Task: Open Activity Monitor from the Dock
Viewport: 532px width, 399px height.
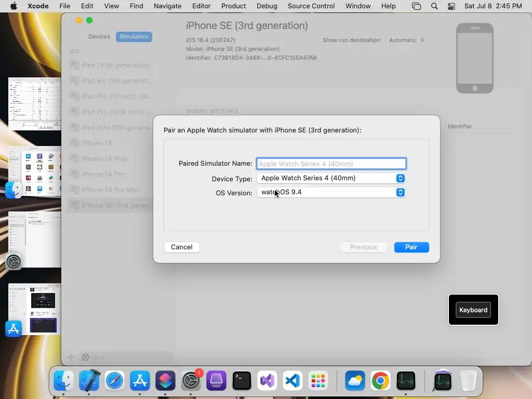Action: coord(406,380)
